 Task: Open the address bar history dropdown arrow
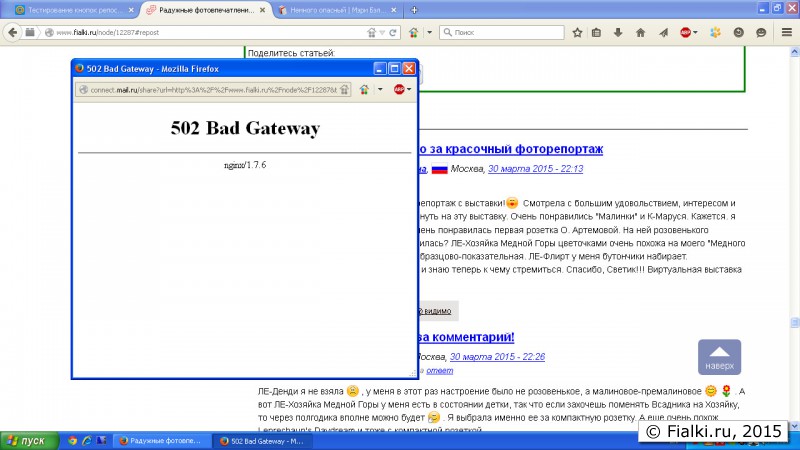click(x=382, y=33)
